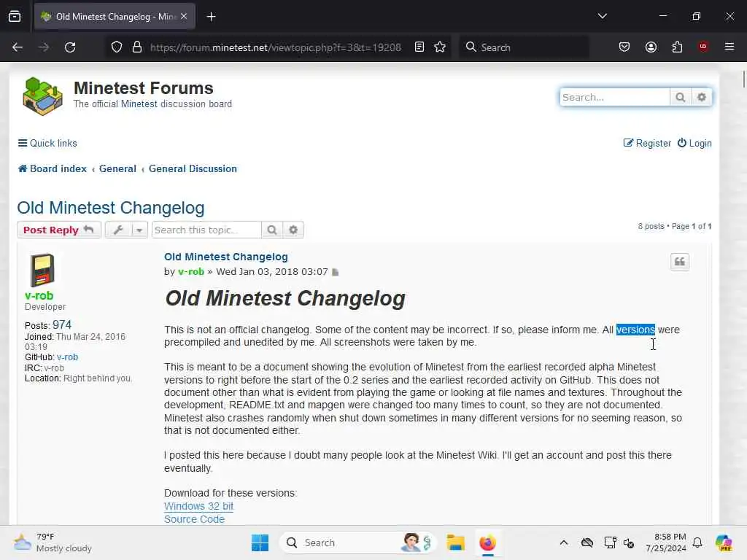Close the Old Minetest Changelog tab
This screenshot has width=747, height=560.
[184, 17]
